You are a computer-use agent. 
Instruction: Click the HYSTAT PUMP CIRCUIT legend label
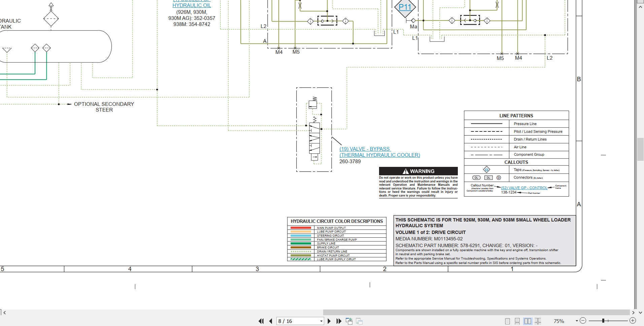point(333,256)
